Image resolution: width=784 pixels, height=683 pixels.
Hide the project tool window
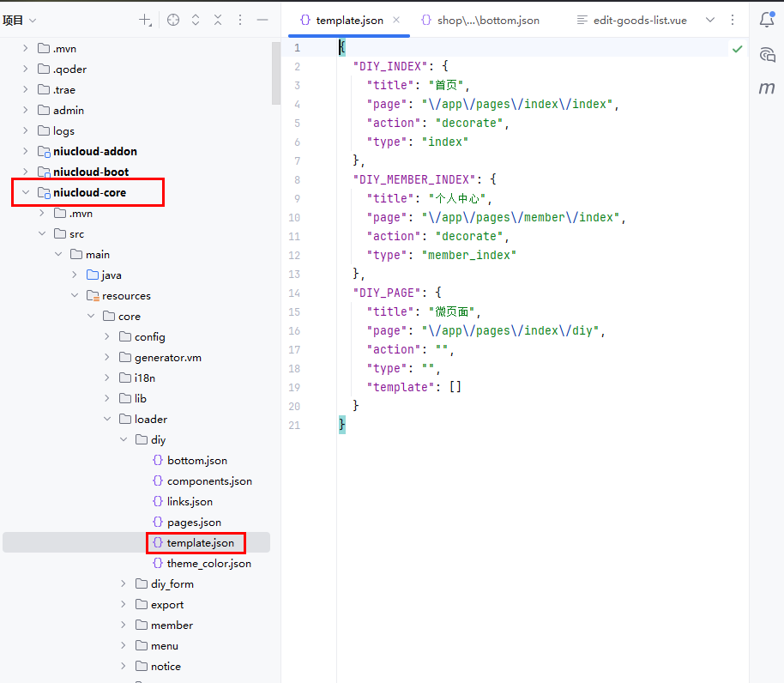coord(262,20)
